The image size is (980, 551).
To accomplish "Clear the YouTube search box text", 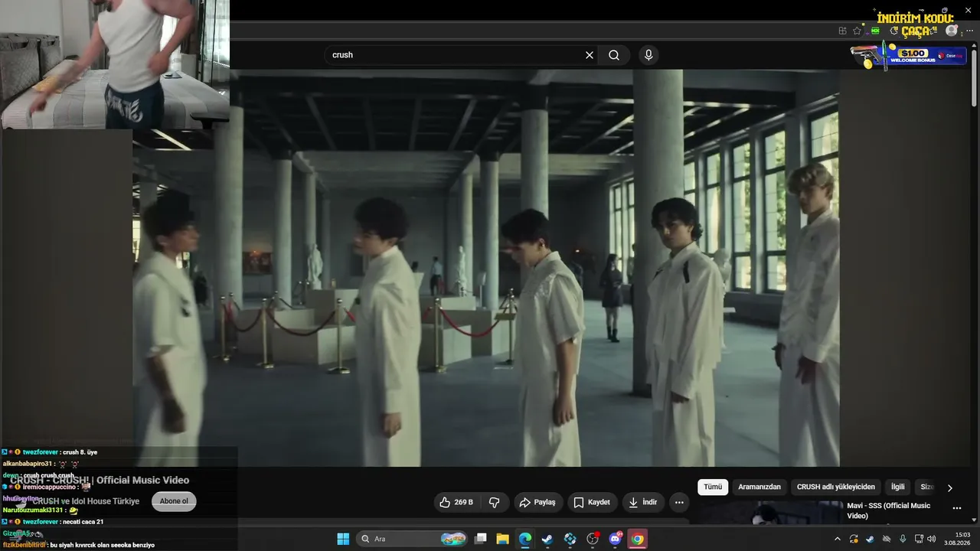I will pyautogui.click(x=590, y=55).
